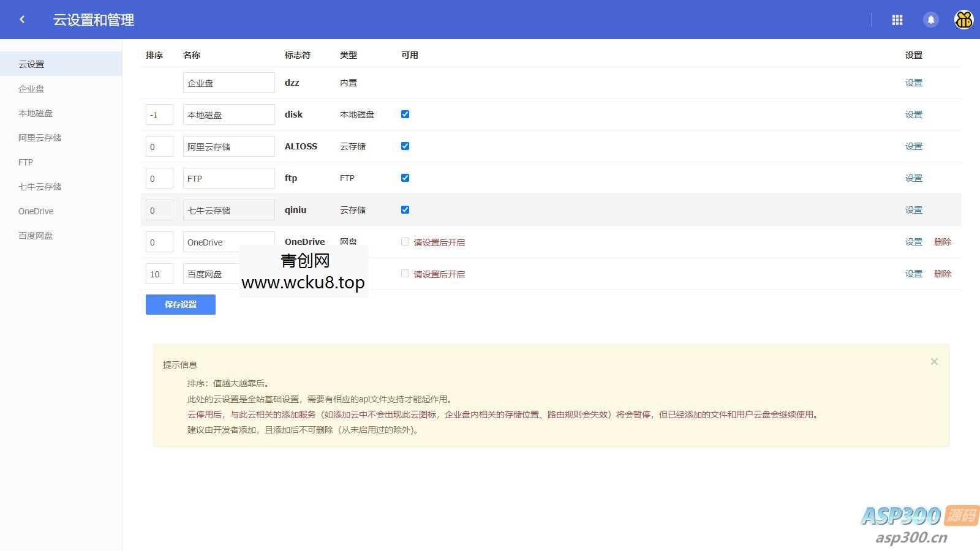
Task: Open the apps grid icon in top bar
Action: click(897, 20)
